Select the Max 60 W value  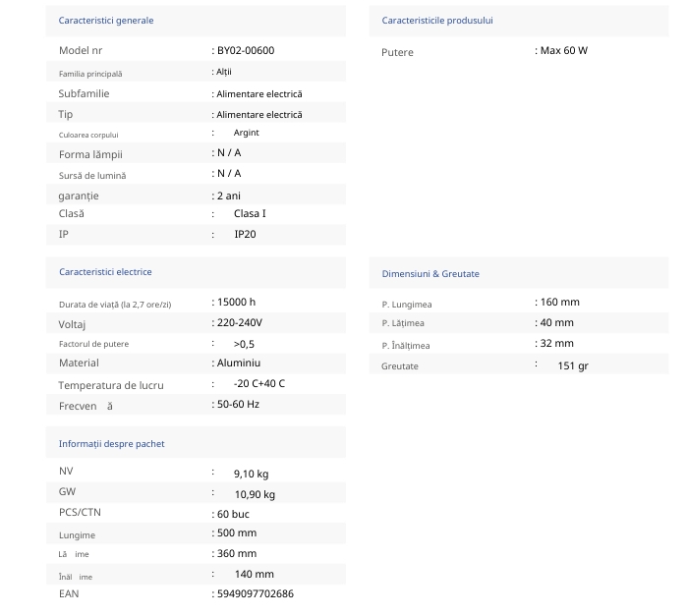[x=564, y=50]
